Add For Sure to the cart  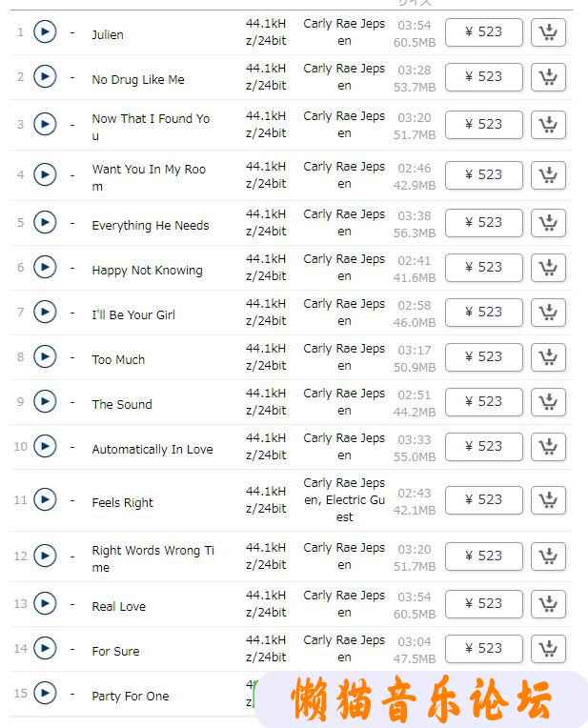(548, 649)
